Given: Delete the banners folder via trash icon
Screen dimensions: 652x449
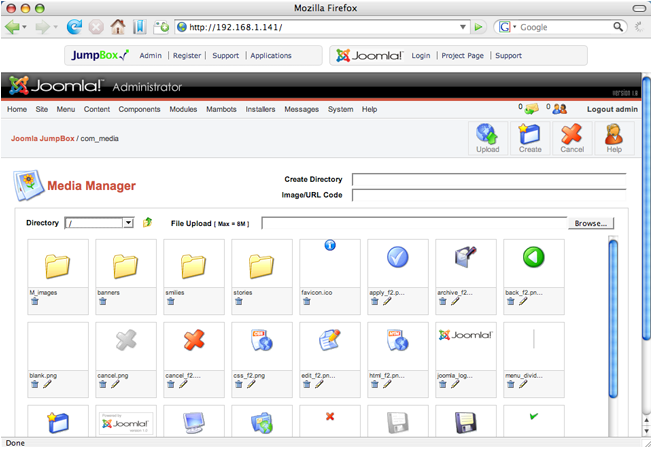Looking at the screenshot, I should pyautogui.click(x=103, y=301).
